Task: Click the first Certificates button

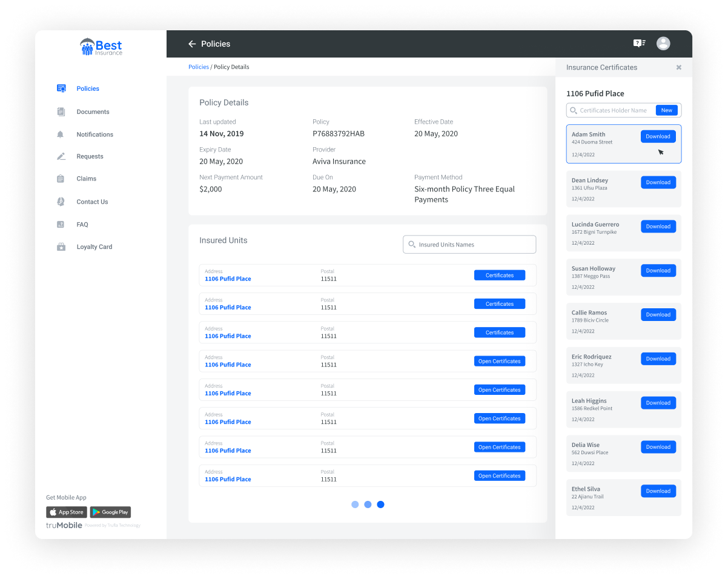Action: [500, 276]
